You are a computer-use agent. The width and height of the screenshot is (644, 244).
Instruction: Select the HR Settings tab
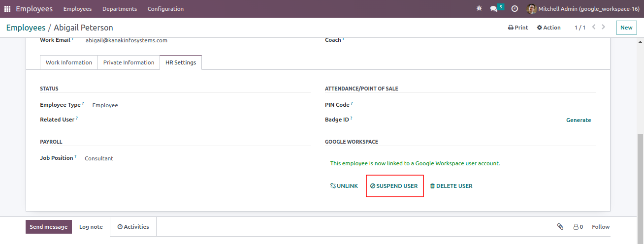point(181,62)
